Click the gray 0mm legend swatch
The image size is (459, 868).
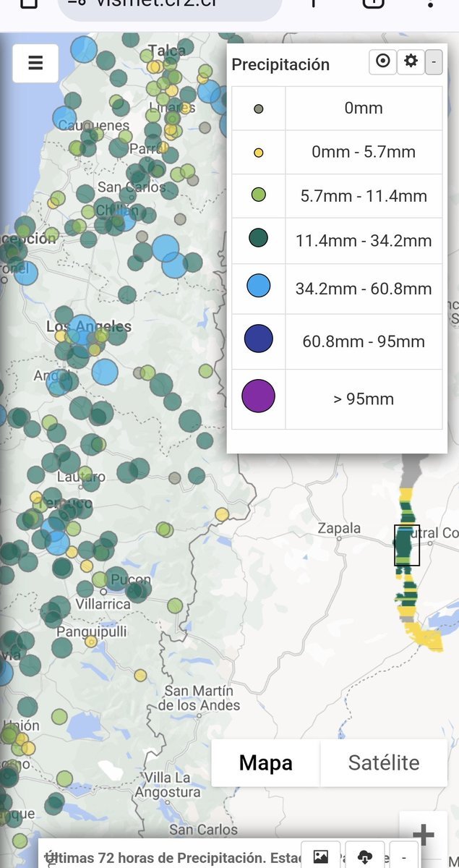[259, 109]
